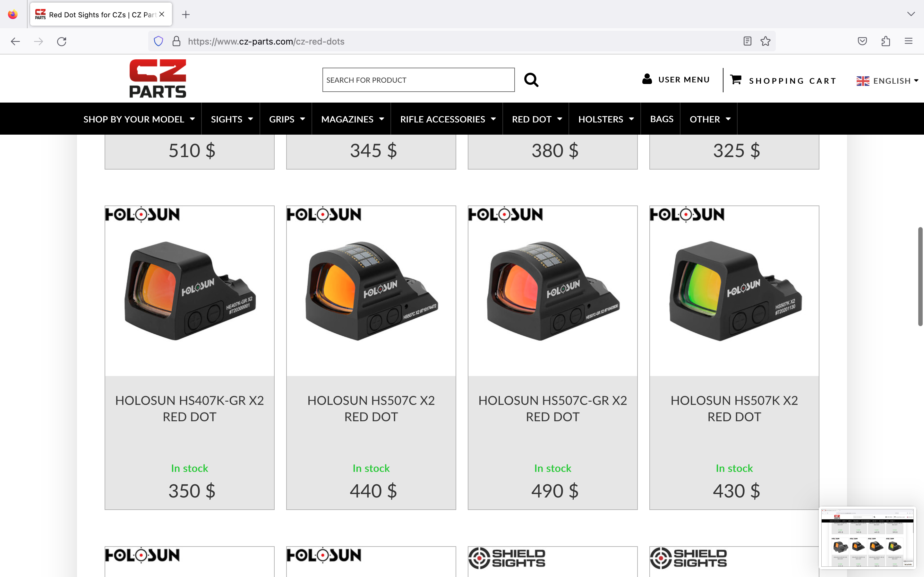Open the shopping cart icon

[x=735, y=80]
